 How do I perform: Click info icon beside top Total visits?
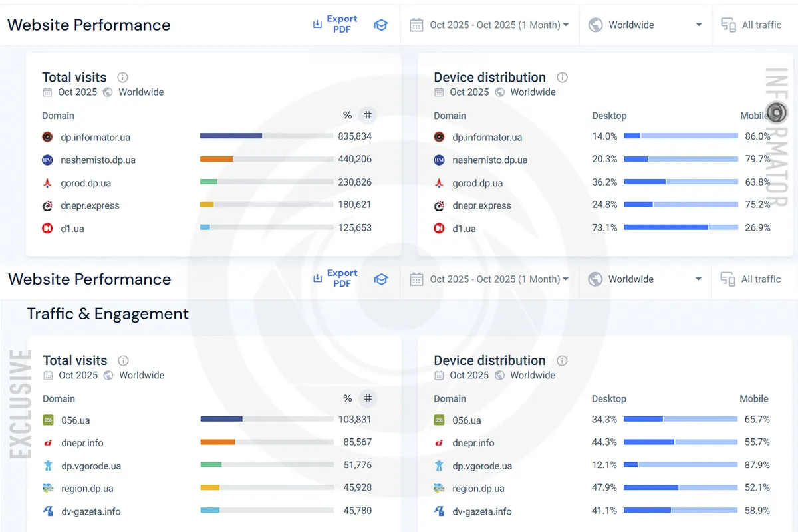[x=122, y=78]
